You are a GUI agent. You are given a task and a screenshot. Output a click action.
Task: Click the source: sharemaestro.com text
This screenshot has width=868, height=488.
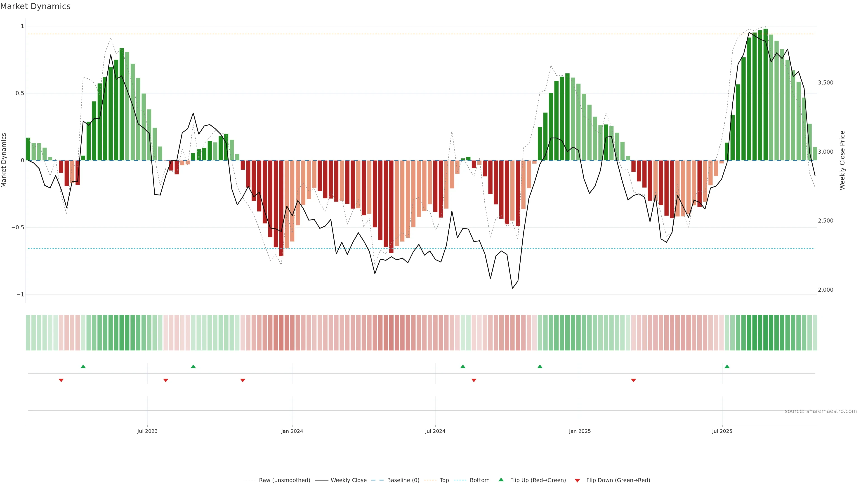821,411
